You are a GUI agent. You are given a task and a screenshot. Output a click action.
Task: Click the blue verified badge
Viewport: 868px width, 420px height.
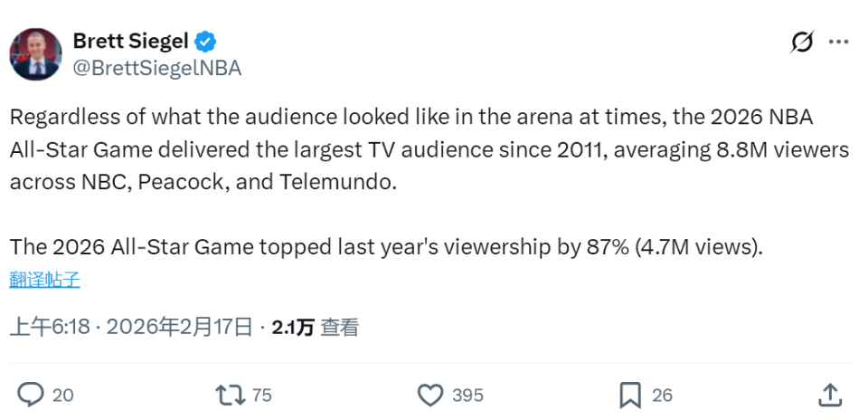tap(206, 42)
